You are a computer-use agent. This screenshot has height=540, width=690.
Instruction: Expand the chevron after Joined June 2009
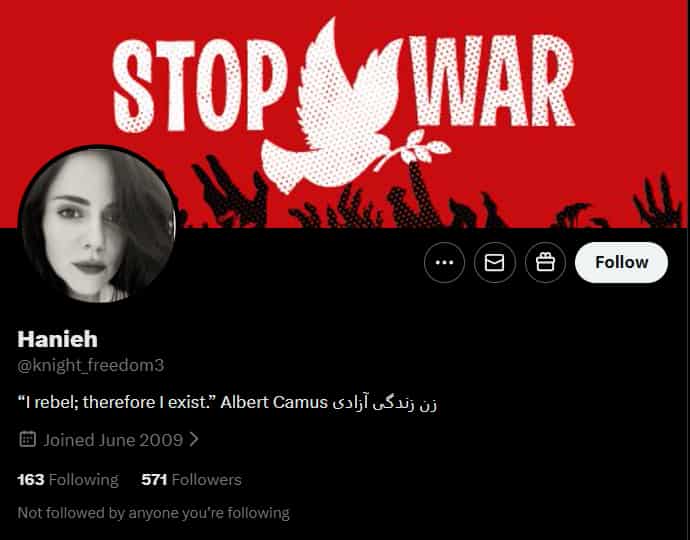(194, 439)
